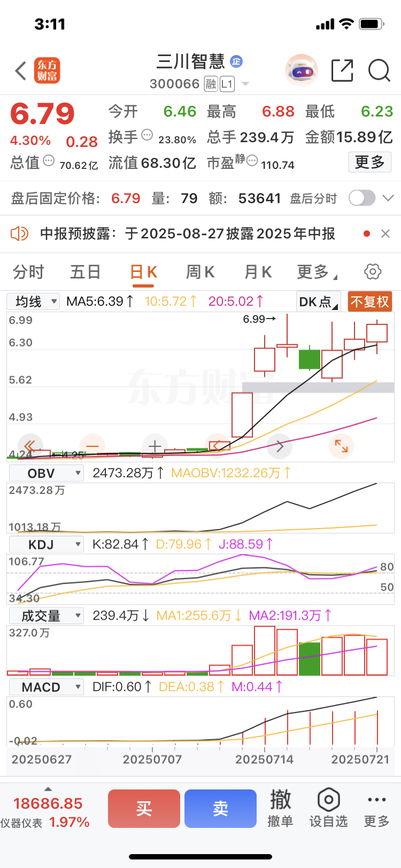Tap the current price 6.79
Image resolution: width=401 pixels, height=868 pixels.
click(43, 113)
